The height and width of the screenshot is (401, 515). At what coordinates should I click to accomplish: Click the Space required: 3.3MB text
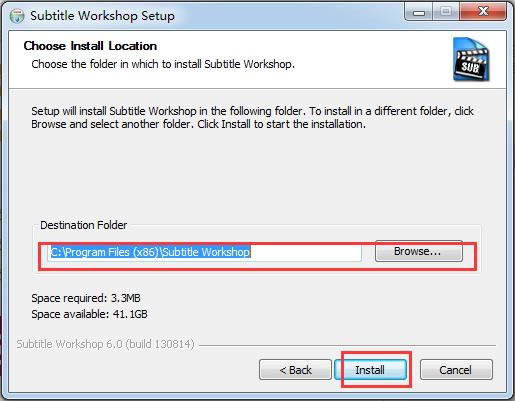[x=86, y=298]
